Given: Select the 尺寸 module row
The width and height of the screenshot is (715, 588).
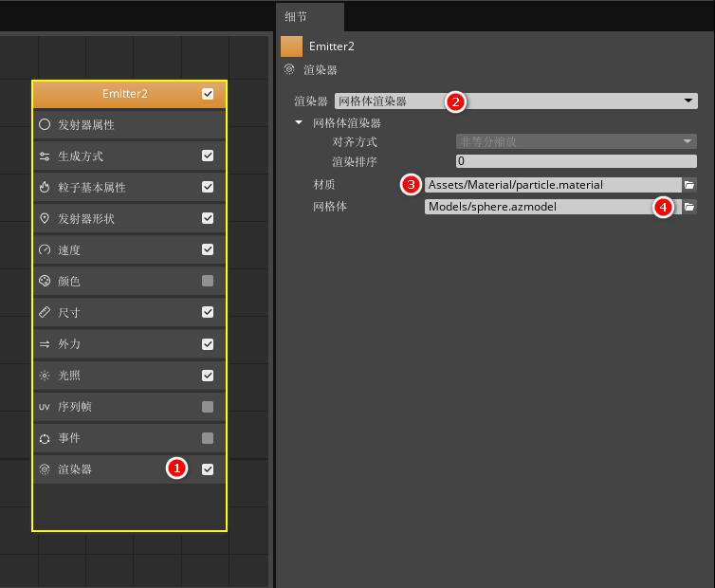Looking at the screenshot, I should [x=130, y=312].
